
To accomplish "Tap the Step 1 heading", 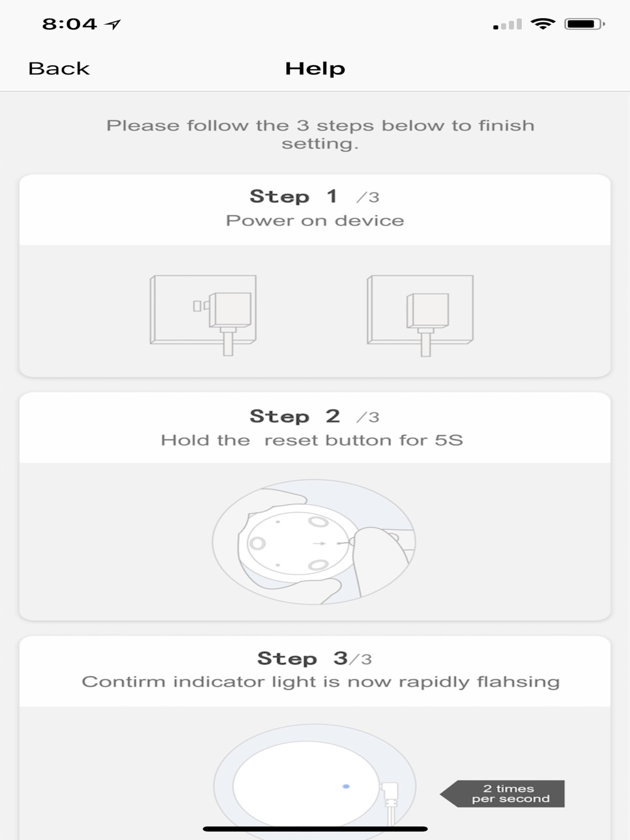I will click(x=315, y=196).
